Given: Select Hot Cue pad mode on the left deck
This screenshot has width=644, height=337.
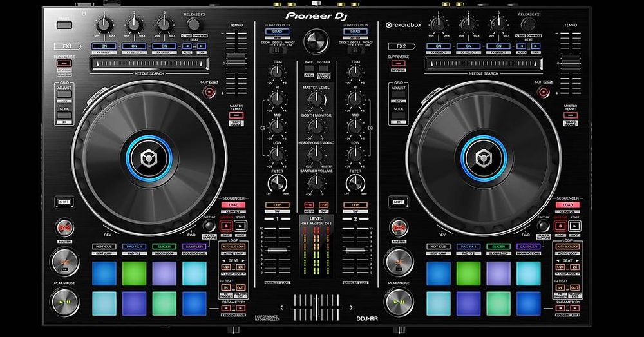Looking at the screenshot, I should [x=104, y=247].
